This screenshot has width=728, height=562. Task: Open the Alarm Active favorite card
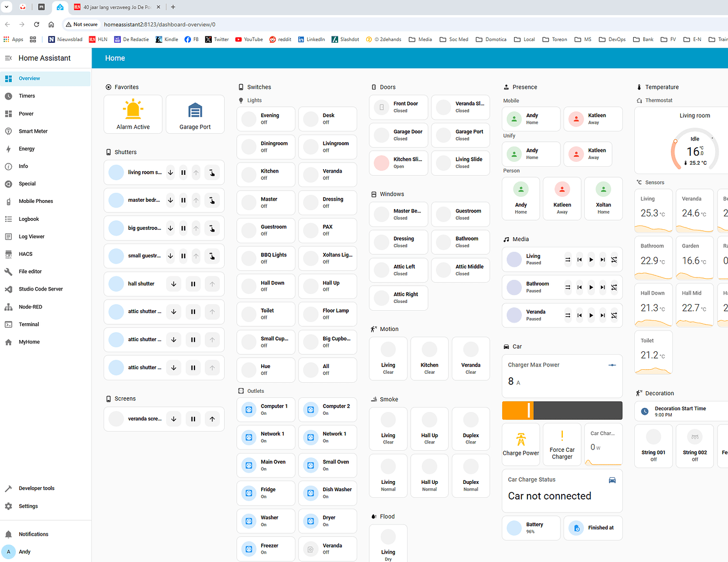pos(133,114)
